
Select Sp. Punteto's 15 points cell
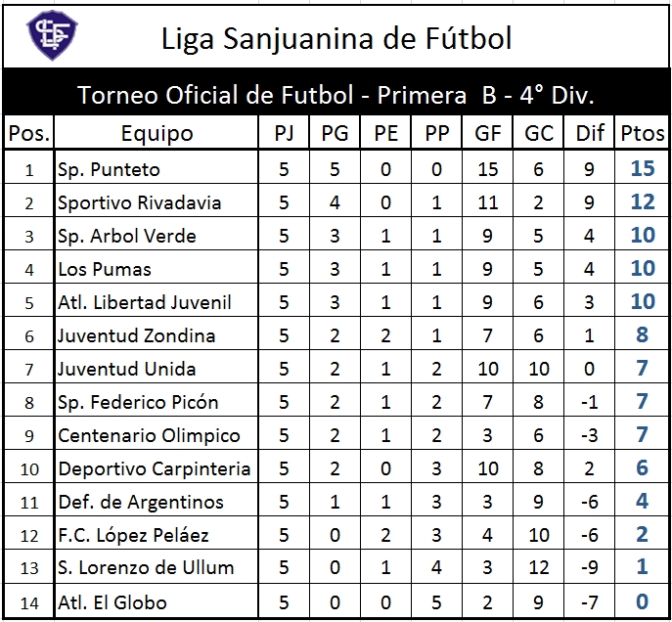[642, 168]
